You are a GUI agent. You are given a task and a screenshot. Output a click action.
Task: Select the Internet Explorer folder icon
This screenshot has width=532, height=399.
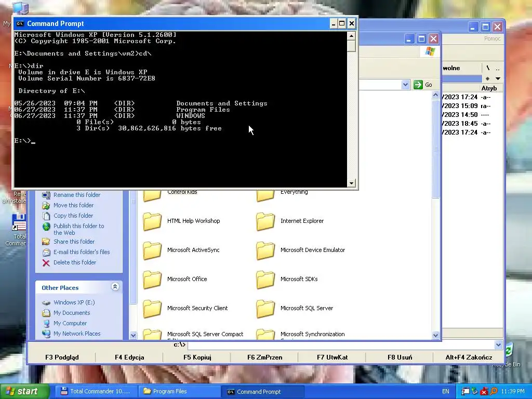point(265,221)
